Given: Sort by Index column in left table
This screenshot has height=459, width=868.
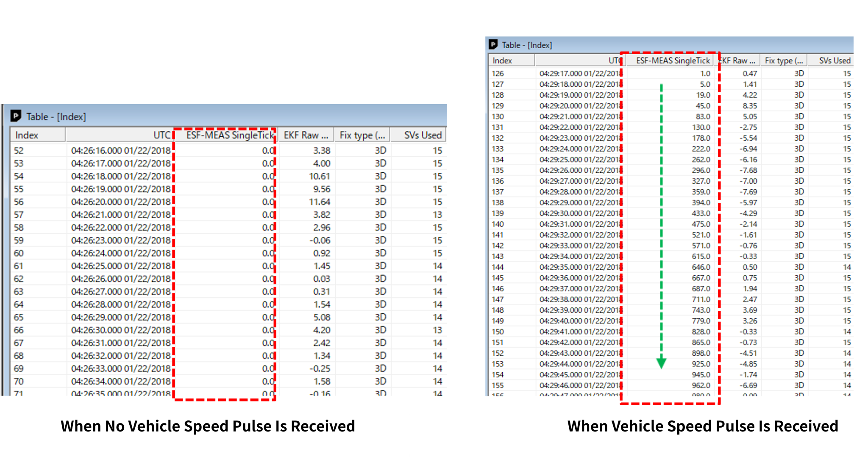Looking at the screenshot, I should [x=38, y=135].
